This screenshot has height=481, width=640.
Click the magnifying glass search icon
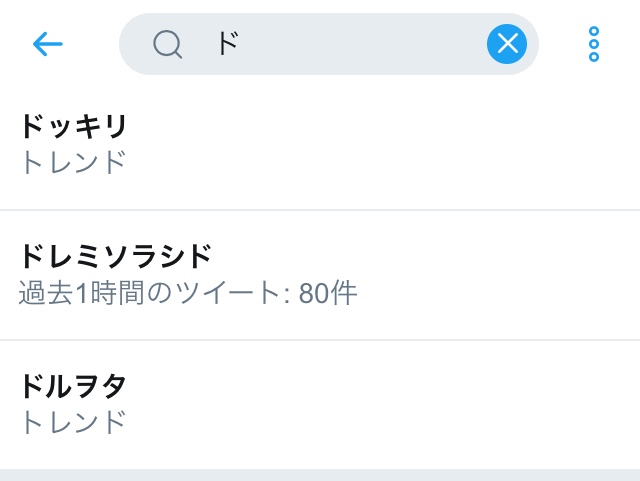coord(167,44)
